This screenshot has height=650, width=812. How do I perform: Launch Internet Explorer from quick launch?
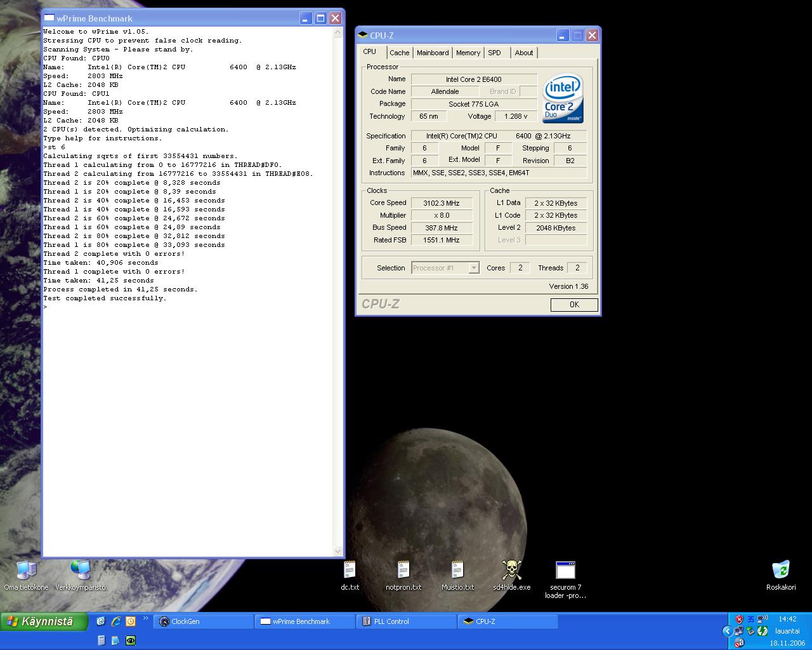click(x=116, y=621)
